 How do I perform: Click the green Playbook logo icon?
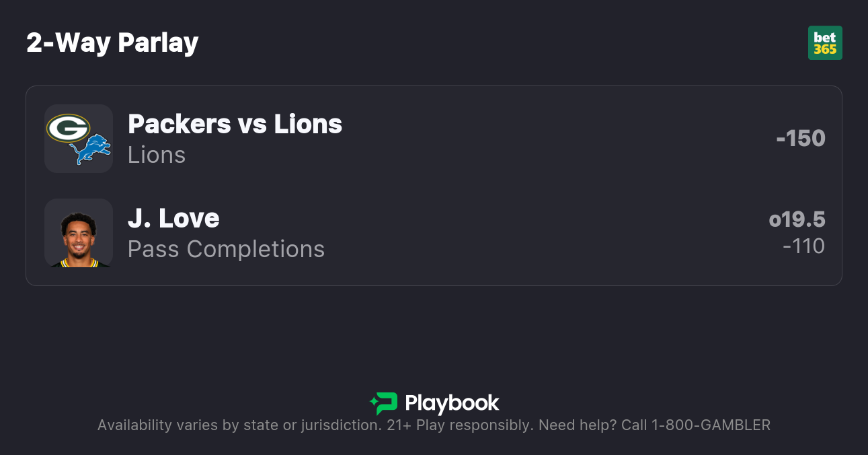[384, 403]
